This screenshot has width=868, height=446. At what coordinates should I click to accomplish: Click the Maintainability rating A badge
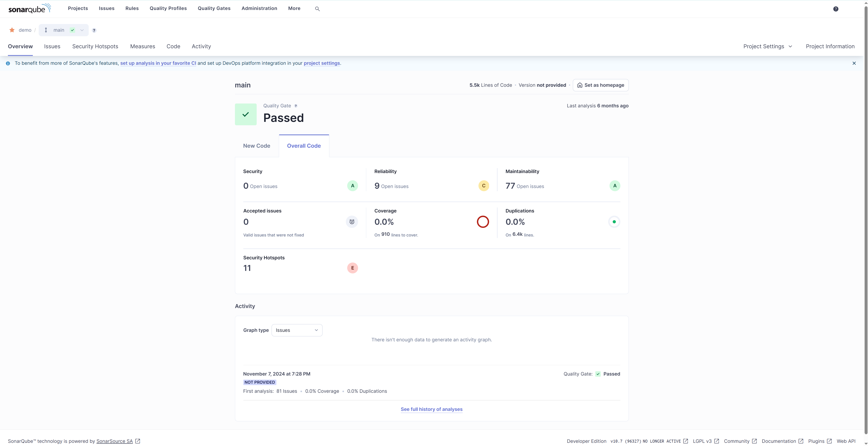pos(615,186)
